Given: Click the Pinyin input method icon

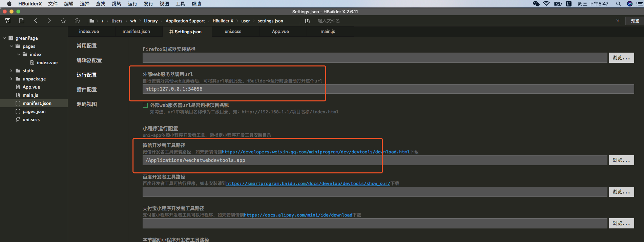Looking at the screenshot, I should (x=569, y=4).
